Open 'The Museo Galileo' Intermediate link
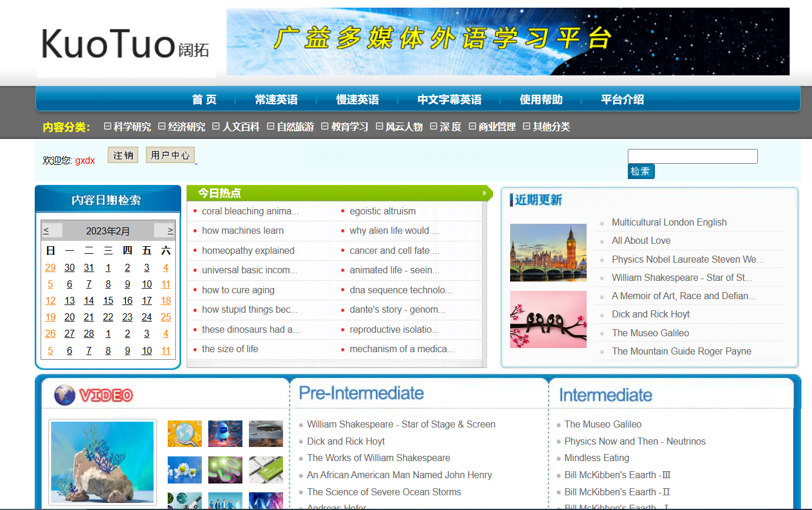 point(603,424)
